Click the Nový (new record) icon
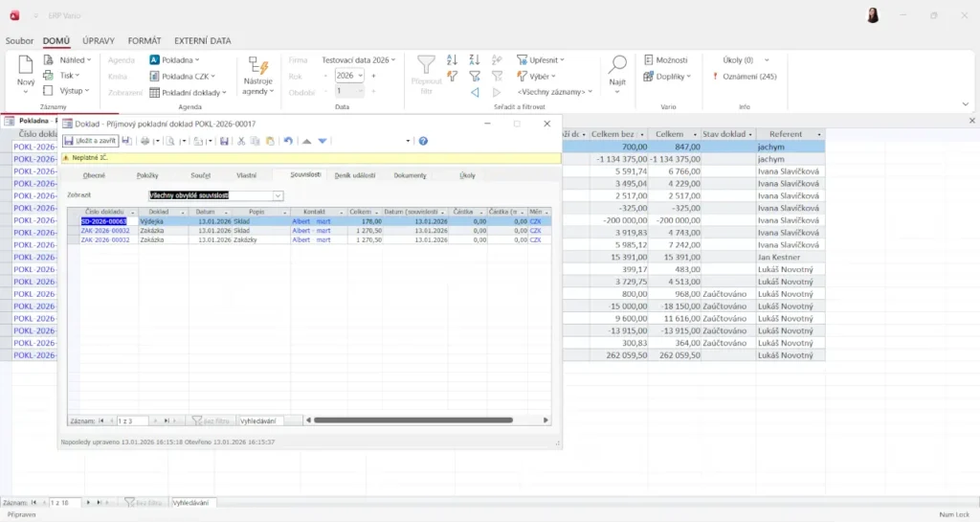Image resolution: width=980 pixels, height=522 pixels. [25, 65]
